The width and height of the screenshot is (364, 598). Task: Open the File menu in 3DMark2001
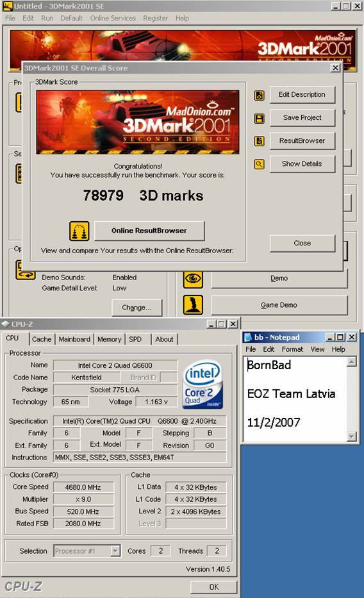pos(10,18)
